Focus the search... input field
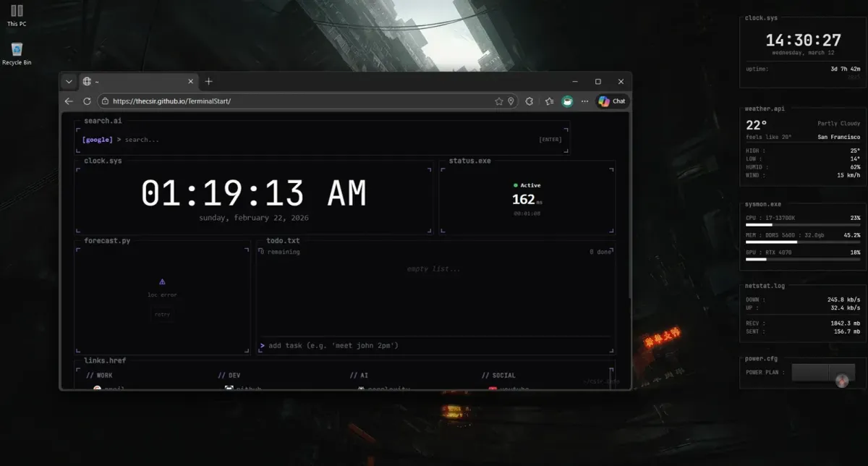 click(x=329, y=140)
